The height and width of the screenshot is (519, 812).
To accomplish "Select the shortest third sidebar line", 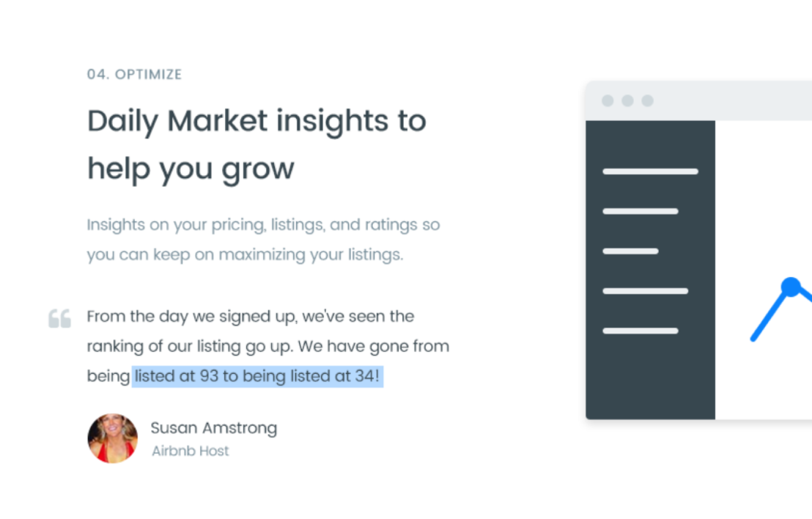I will pyautogui.click(x=630, y=251).
